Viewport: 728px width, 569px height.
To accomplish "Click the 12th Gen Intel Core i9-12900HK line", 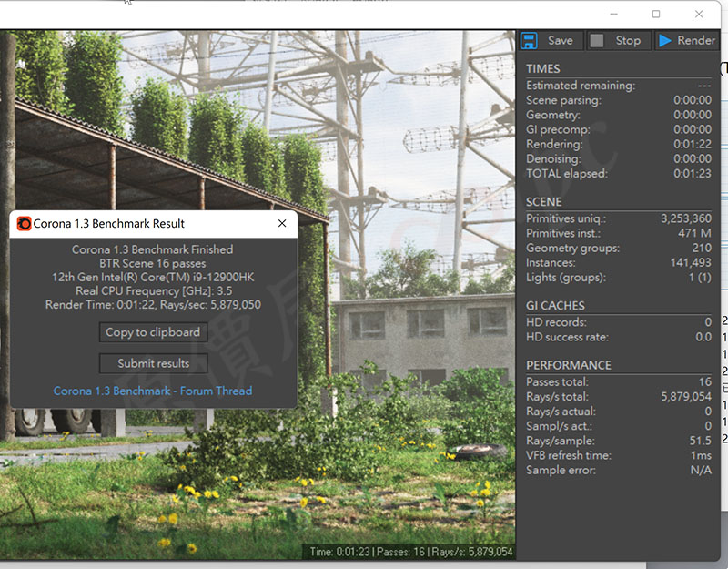I will pyautogui.click(x=153, y=278).
